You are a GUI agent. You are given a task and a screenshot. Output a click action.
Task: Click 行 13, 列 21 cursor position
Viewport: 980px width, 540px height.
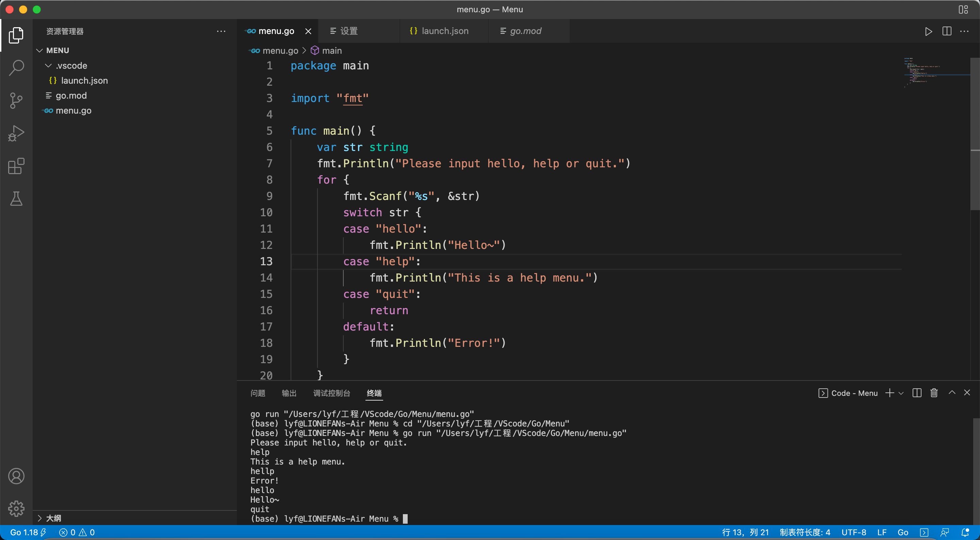(x=745, y=533)
